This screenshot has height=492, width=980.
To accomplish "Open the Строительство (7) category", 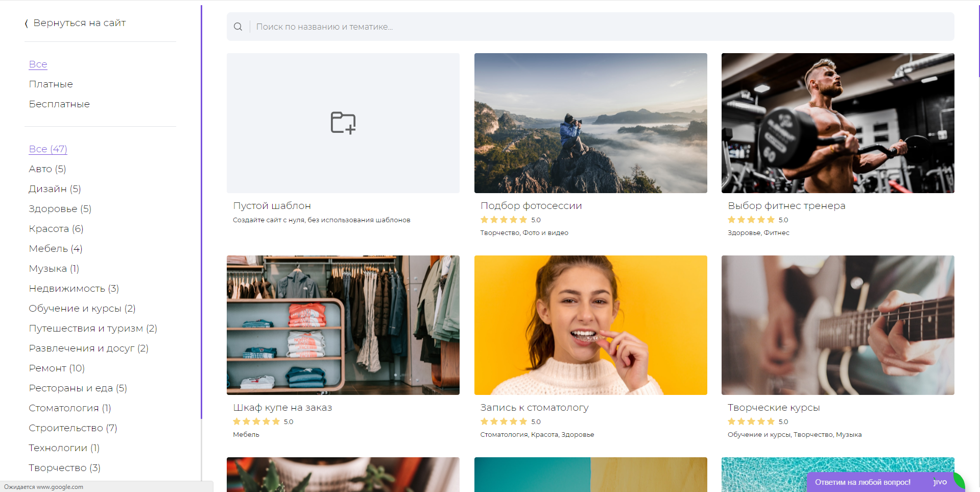I will click(73, 428).
